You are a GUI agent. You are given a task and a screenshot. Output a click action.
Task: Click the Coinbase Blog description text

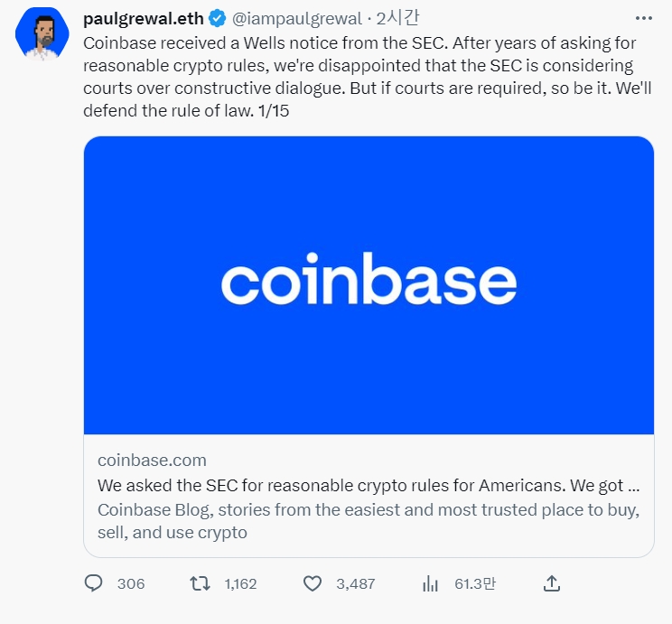pyautogui.click(x=369, y=521)
